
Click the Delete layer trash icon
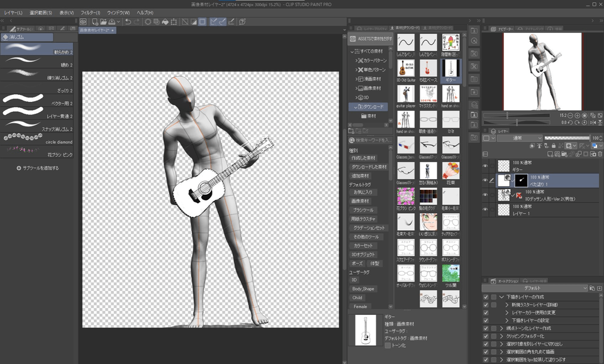[x=600, y=154]
